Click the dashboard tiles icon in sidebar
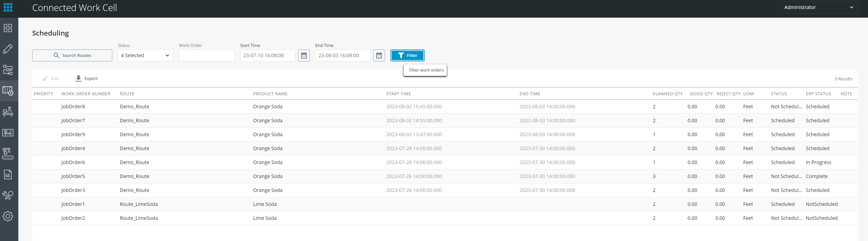This screenshot has height=241, width=868. click(x=8, y=28)
